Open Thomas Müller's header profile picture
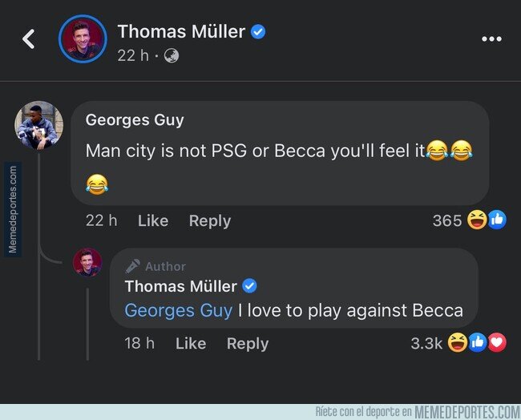The width and height of the screenshot is (521, 420). click(83, 38)
